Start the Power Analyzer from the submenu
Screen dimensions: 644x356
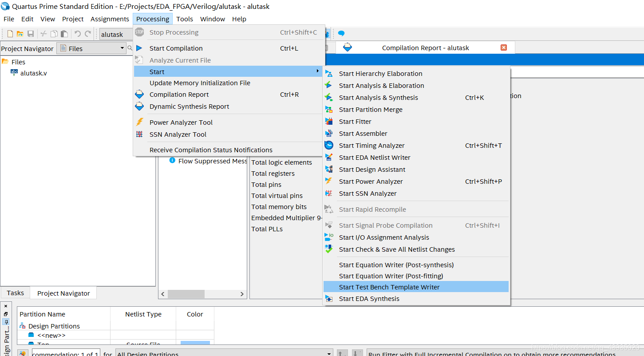click(x=371, y=181)
